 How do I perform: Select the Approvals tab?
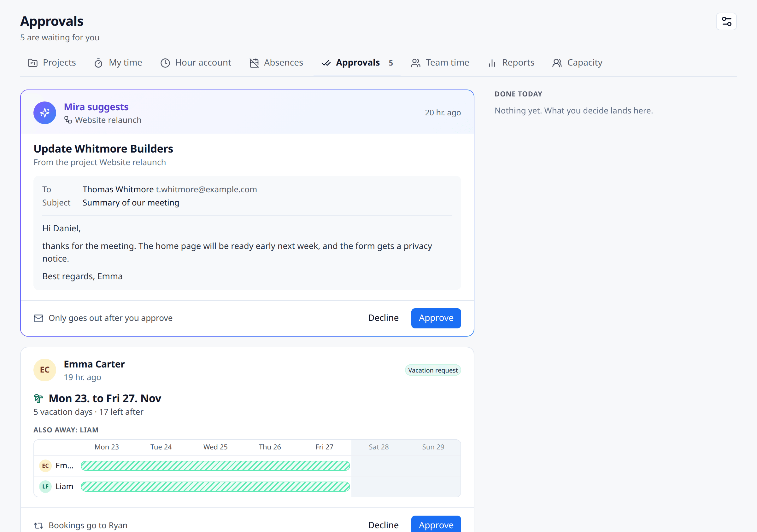point(357,63)
